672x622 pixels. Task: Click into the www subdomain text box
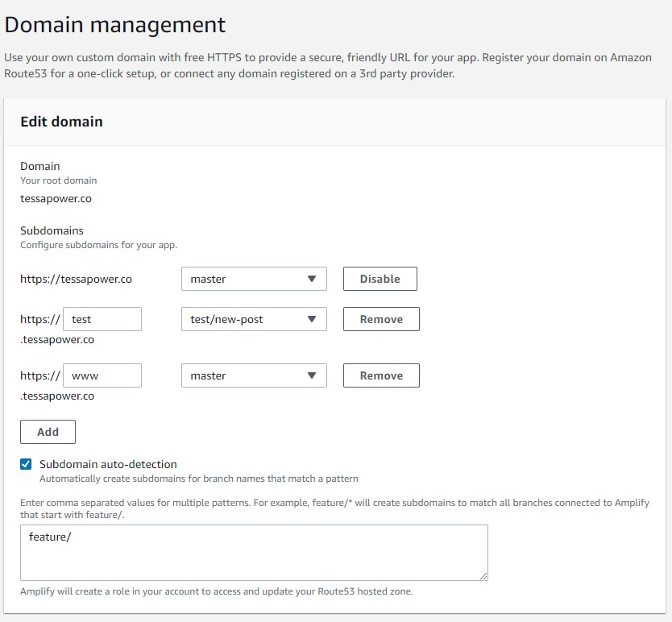(x=102, y=375)
